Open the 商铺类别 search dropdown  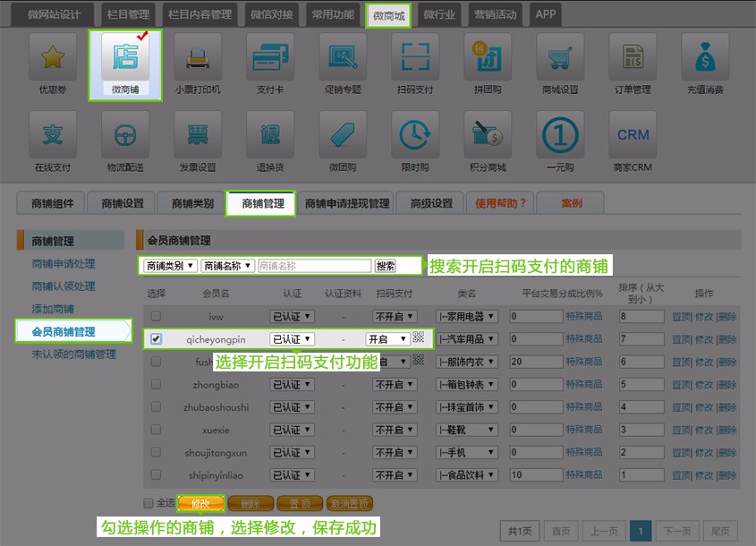click(170, 266)
